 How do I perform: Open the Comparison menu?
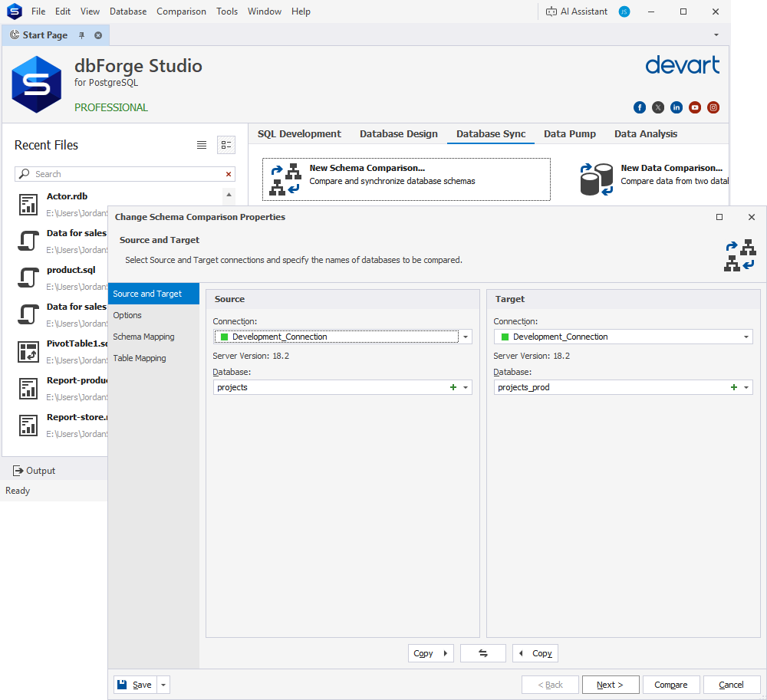(182, 12)
